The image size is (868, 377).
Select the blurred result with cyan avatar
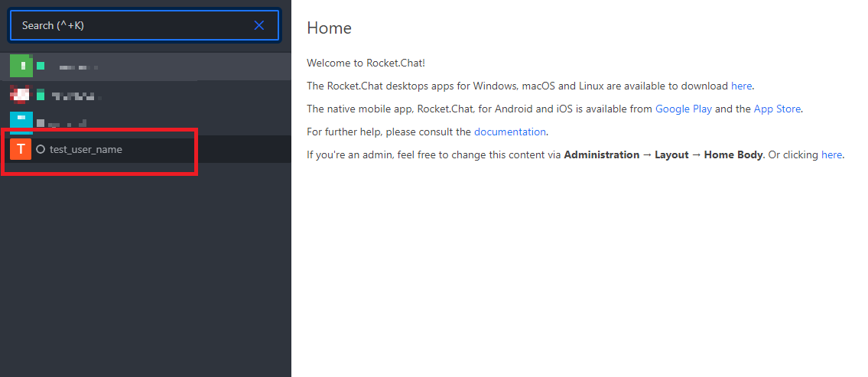coord(145,122)
